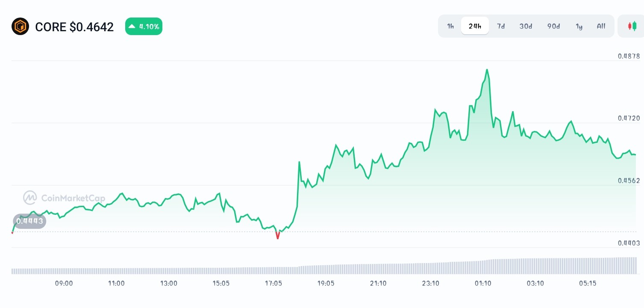The height and width of the screenshot is (308, 644).
Task: Click the 0.4403 low price label
Action: [x=628, y=243]
